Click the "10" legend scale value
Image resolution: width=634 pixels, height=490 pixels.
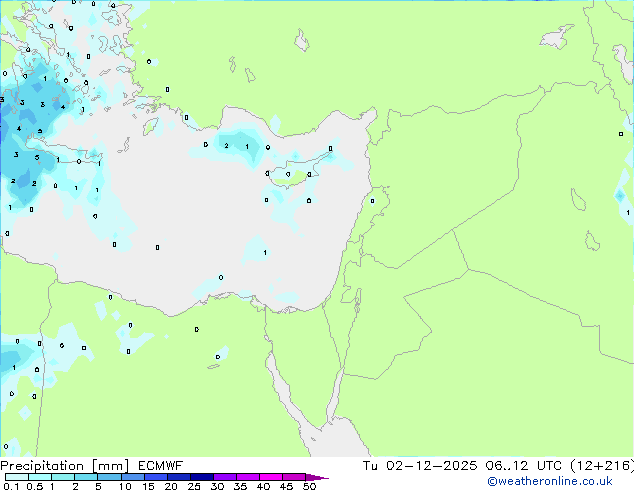tap(125, 486)
